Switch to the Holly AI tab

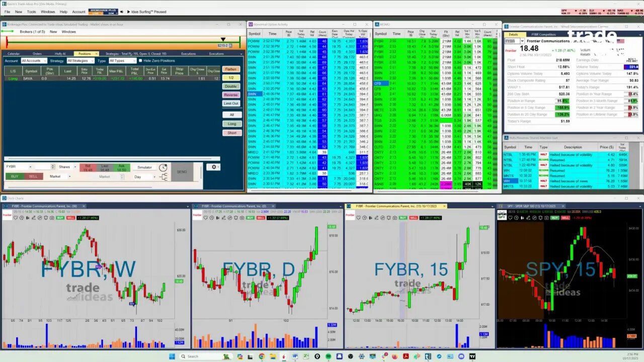pyautogui.click(x=60, y=53)
